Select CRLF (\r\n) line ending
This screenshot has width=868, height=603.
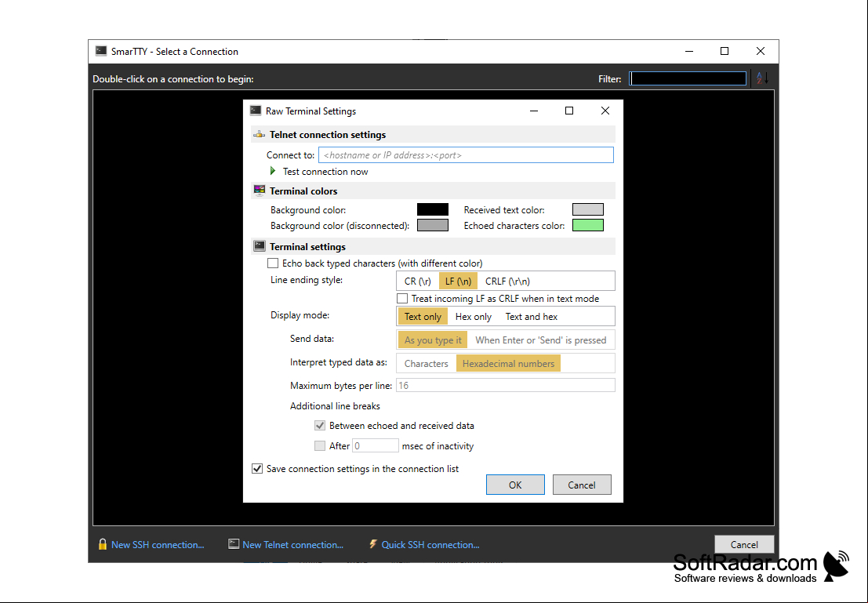point(507,282)
